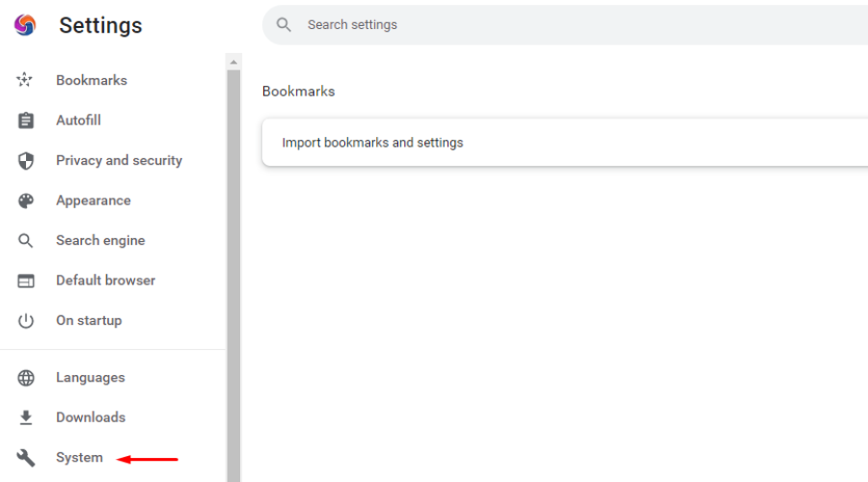Open the Privacy and security text label
868x482 pixels.
tap(119, 161)
